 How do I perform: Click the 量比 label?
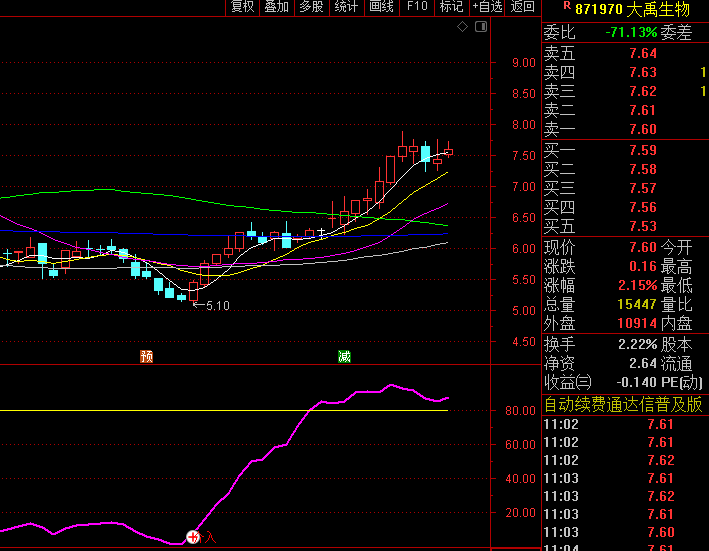click(676, 304)
